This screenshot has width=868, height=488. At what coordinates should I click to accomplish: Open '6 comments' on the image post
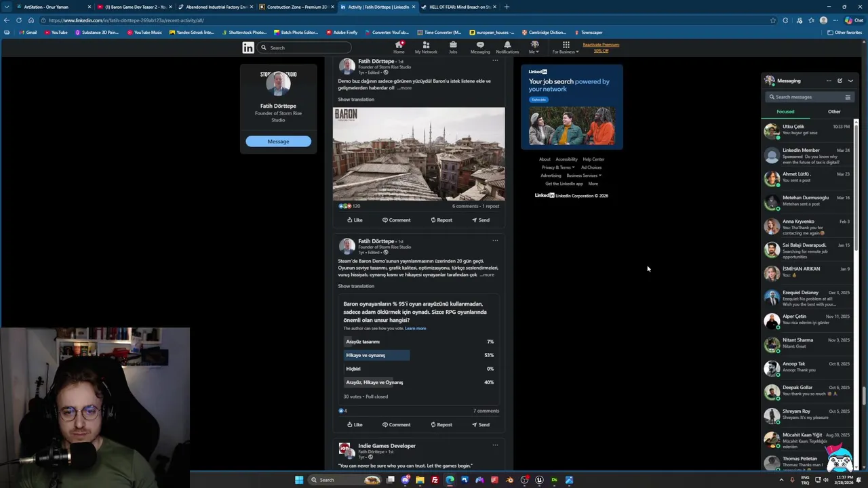pos(465,206)
